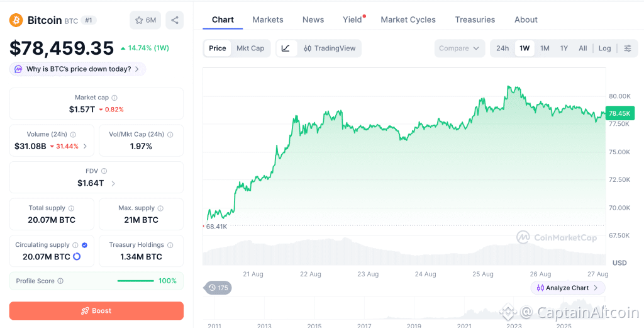Switch to the line chart view icon
The image size is (644, 328).
[x=286, y=48]
